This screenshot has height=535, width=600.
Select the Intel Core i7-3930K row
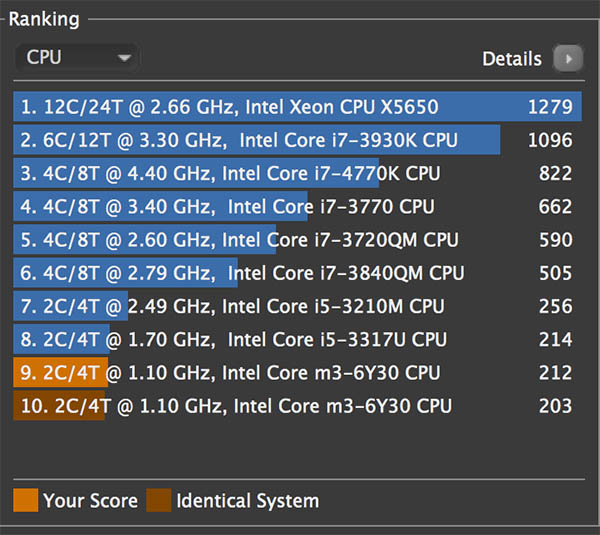[x=297, y=140]
